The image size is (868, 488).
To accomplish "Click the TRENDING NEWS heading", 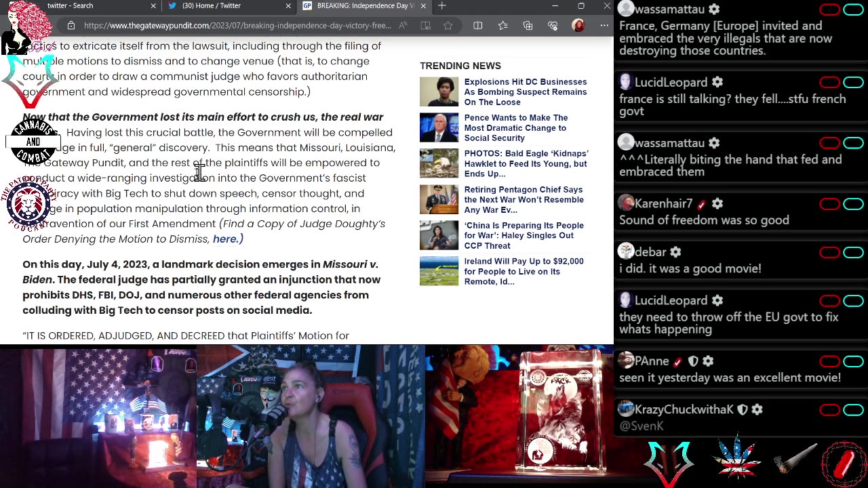I will point(460,66).
